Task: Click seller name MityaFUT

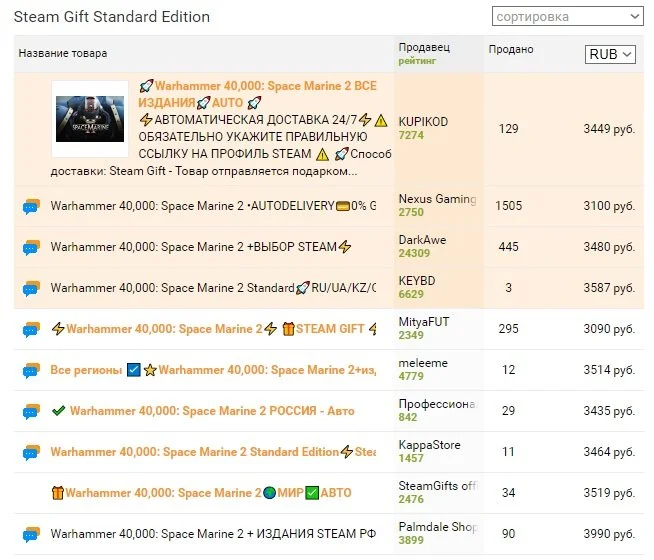Action: [424, 322]
